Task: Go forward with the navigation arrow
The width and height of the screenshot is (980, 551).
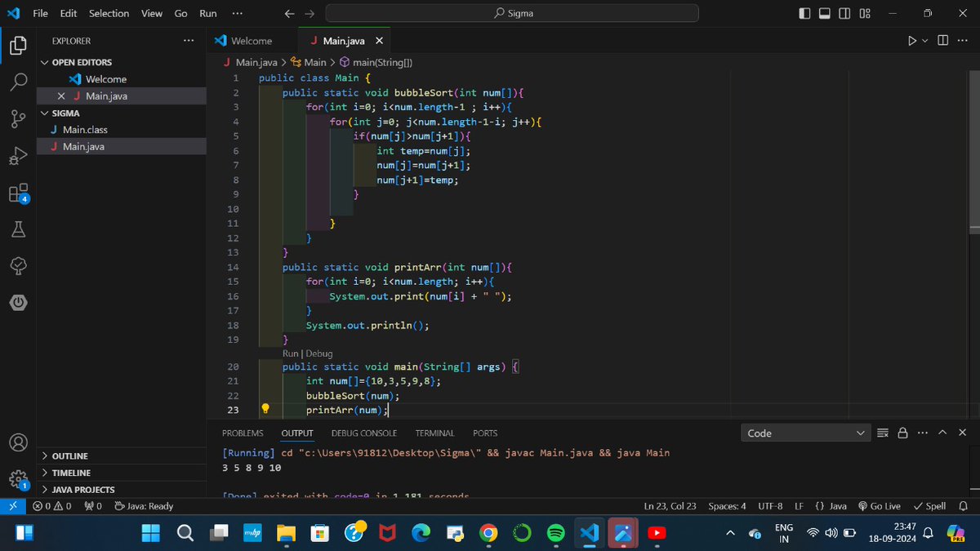Action: [x=309, y=13]
